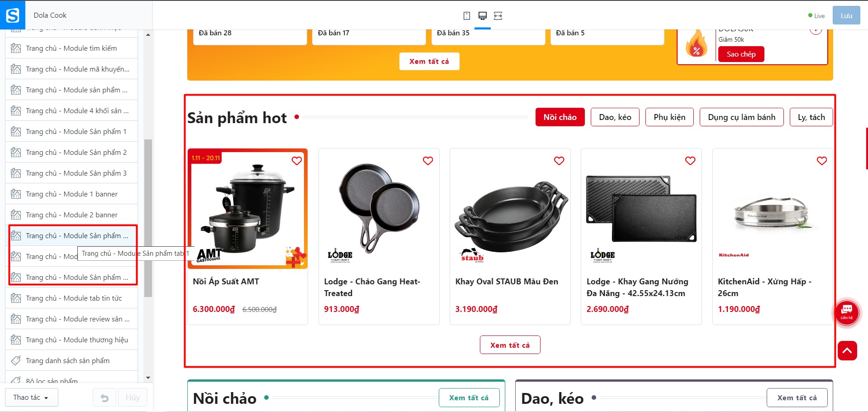Click the red back-to-top arrow button
The width and height of the screenshot is (868, 412).
[x=847, y=350]
